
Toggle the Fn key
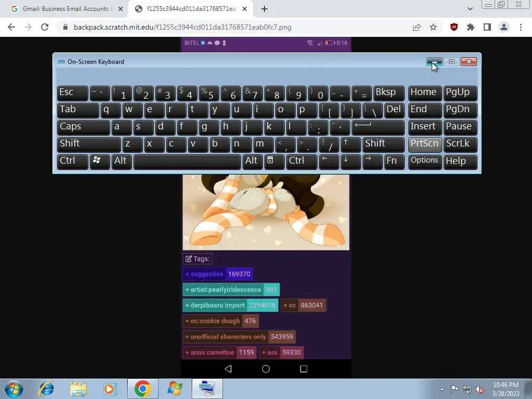(395, 162)
